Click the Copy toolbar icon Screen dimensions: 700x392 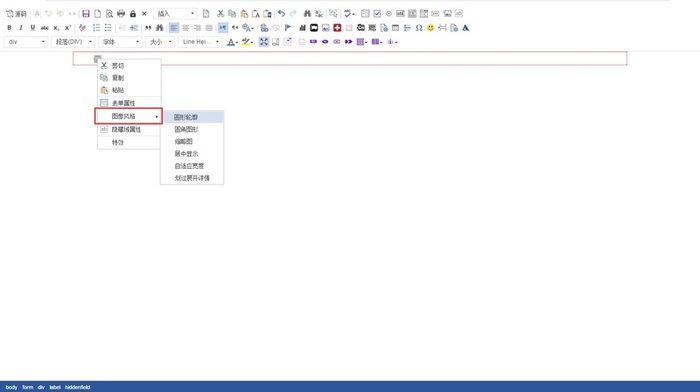tap(232, 14)
